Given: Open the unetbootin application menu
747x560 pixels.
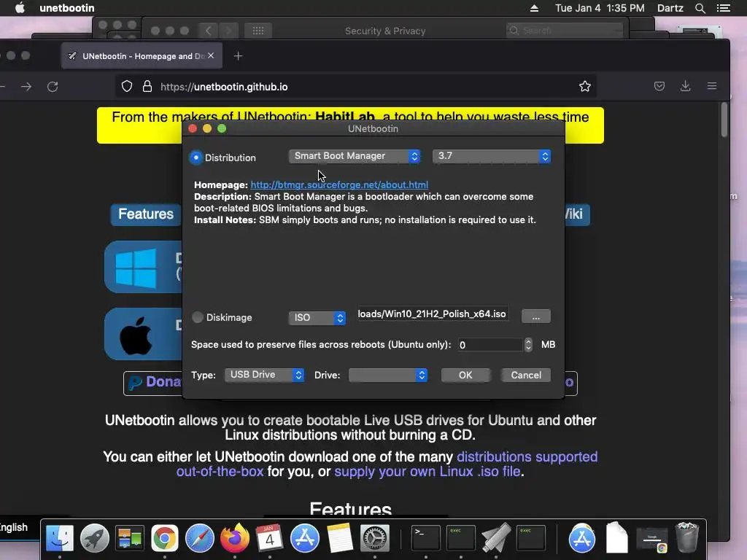Looking at the screenshot, I should coord(66,8).
